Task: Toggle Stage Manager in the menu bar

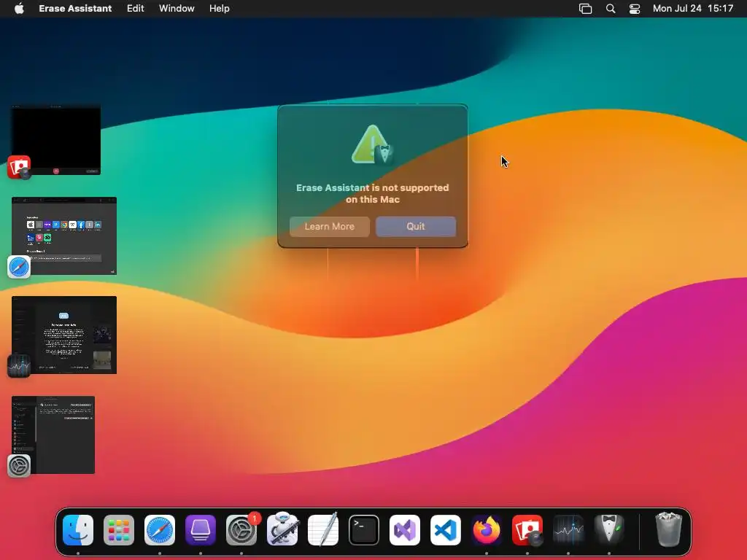Action: point(586,9)
